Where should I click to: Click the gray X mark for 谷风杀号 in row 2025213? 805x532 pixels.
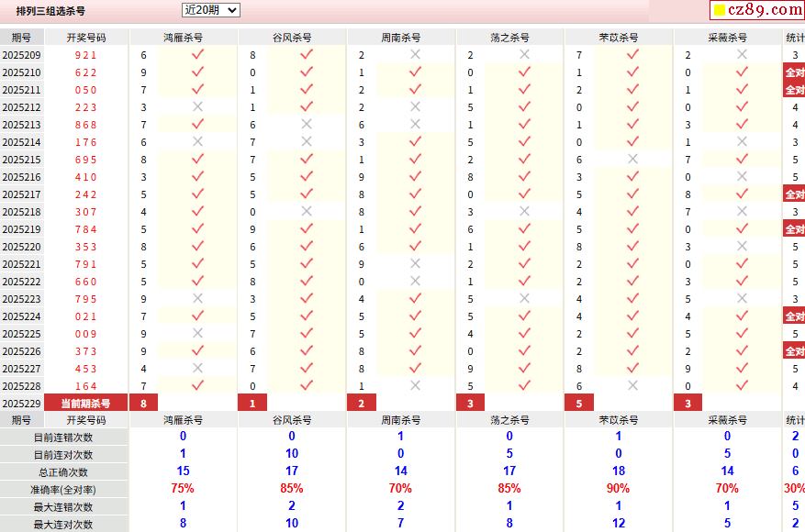coord(306,124)
